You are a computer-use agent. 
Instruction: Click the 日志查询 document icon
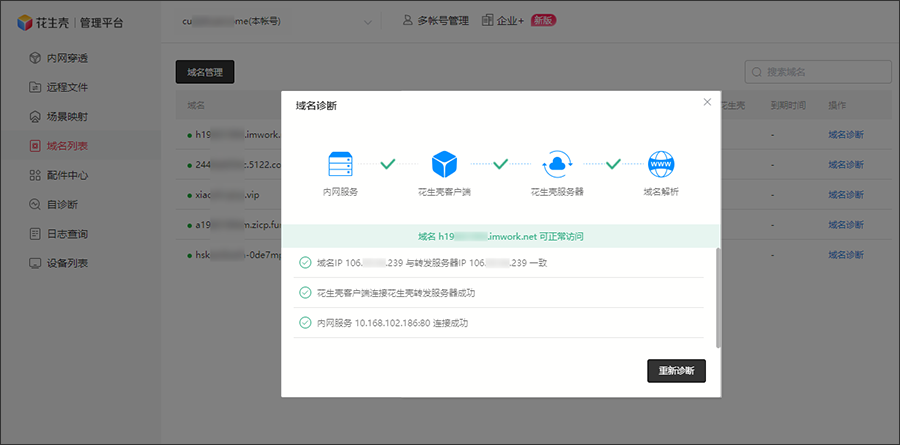click(x=35, y=234)
